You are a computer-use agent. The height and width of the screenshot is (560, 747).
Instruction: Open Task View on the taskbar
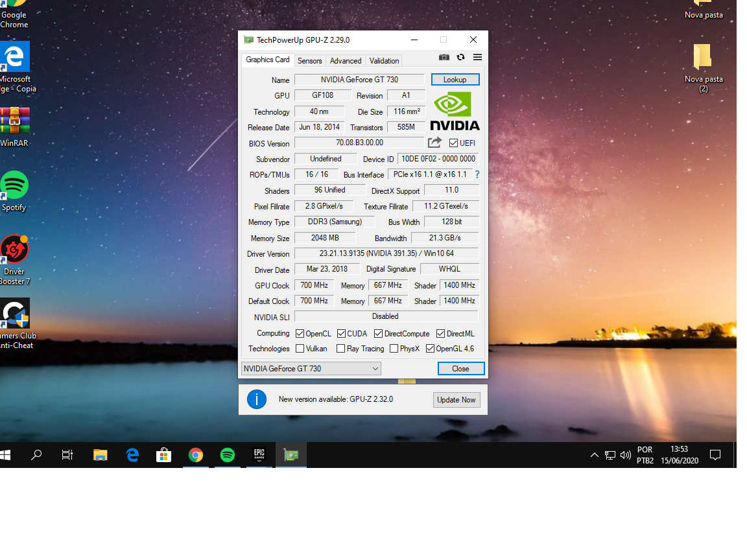click(x=67, y=455)
